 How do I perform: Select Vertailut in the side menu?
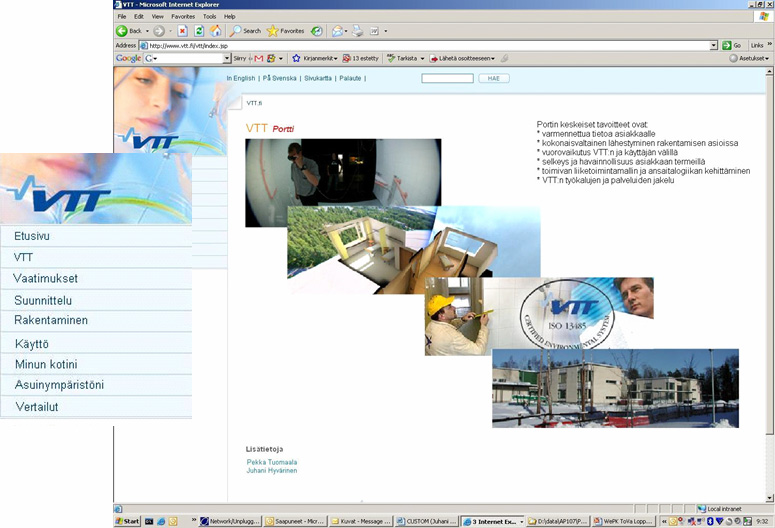tap(96, 407)
